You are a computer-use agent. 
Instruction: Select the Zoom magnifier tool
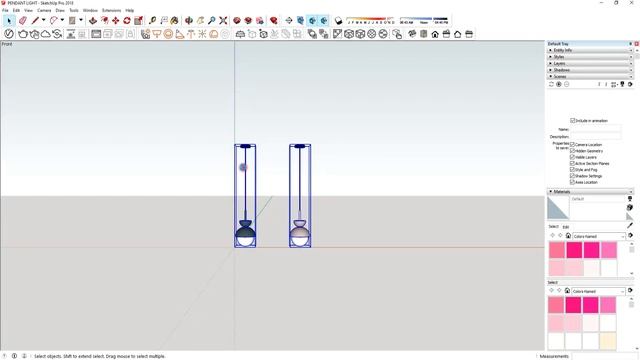point(211,20)
